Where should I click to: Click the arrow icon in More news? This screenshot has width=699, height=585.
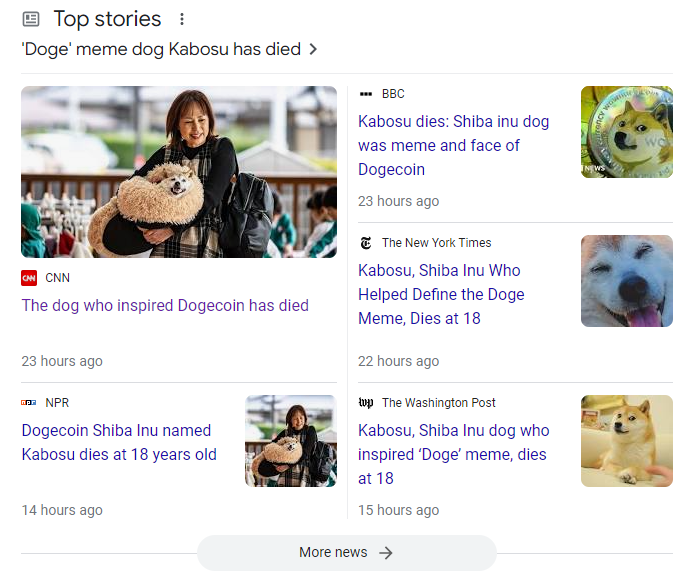(386, 553)
